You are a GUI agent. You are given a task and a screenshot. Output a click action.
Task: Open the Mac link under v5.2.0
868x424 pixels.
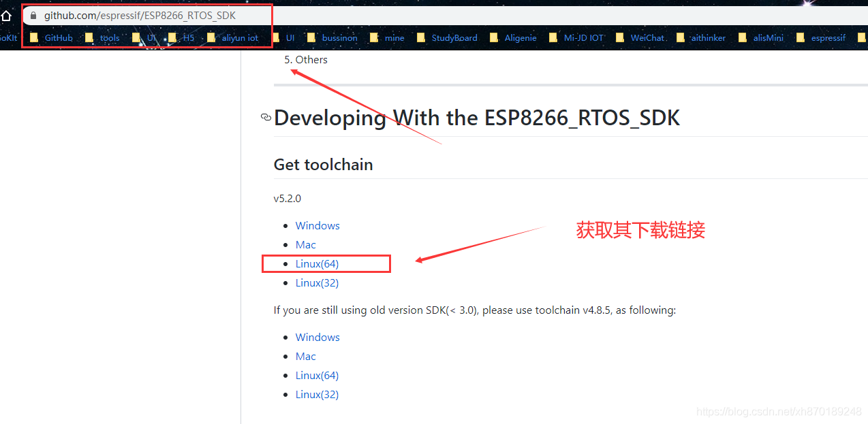(306, 245)
